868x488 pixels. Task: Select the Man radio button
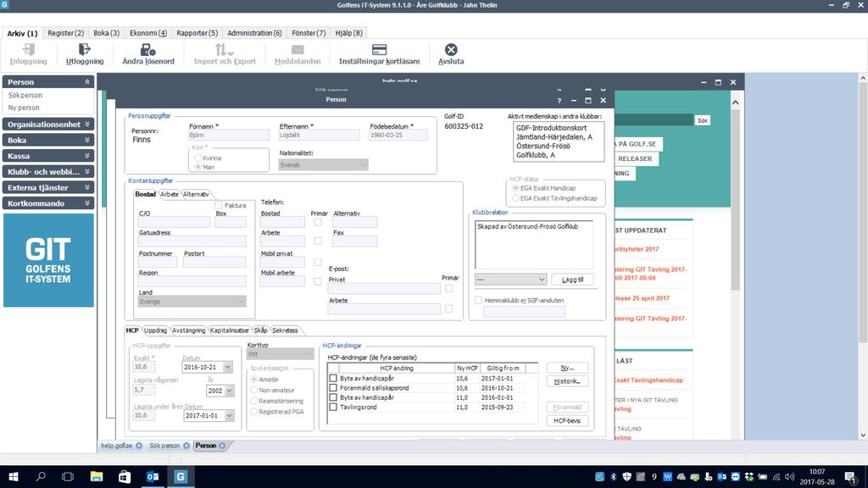[198, 167]
